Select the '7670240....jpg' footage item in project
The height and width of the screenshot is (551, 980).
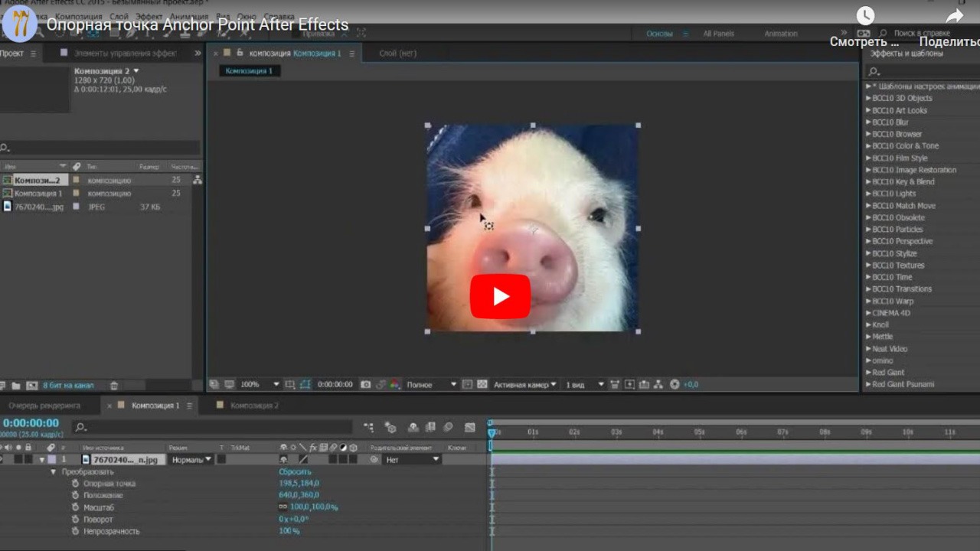[38, 207]
